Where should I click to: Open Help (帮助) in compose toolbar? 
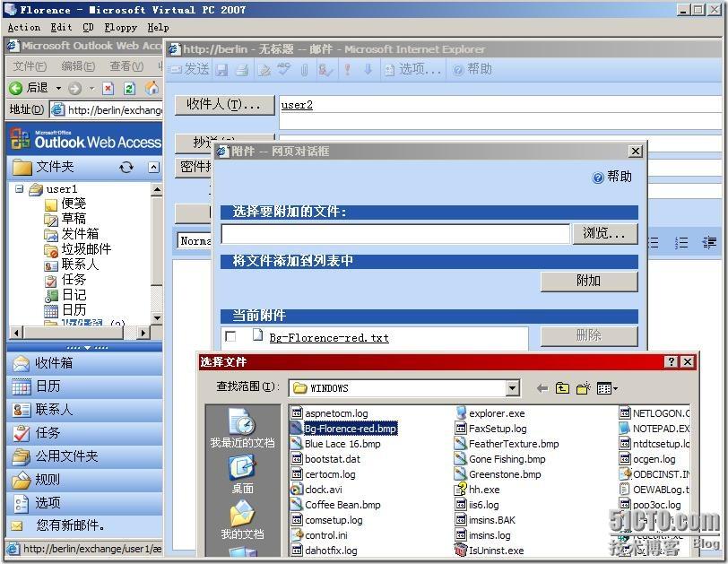(x=472, y=70)
